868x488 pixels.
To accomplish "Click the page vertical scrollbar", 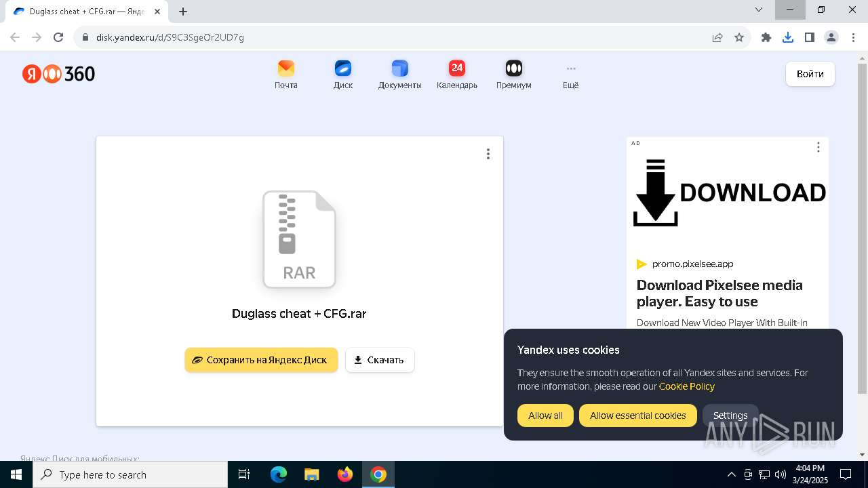I will click(x=863, y=229).
